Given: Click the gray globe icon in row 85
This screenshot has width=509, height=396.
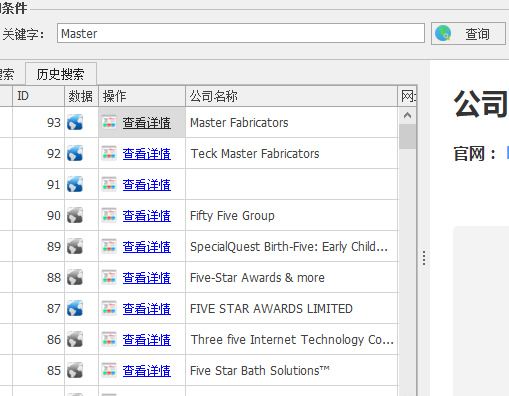Looking at the screenshot, I should (x=75, y=370).
